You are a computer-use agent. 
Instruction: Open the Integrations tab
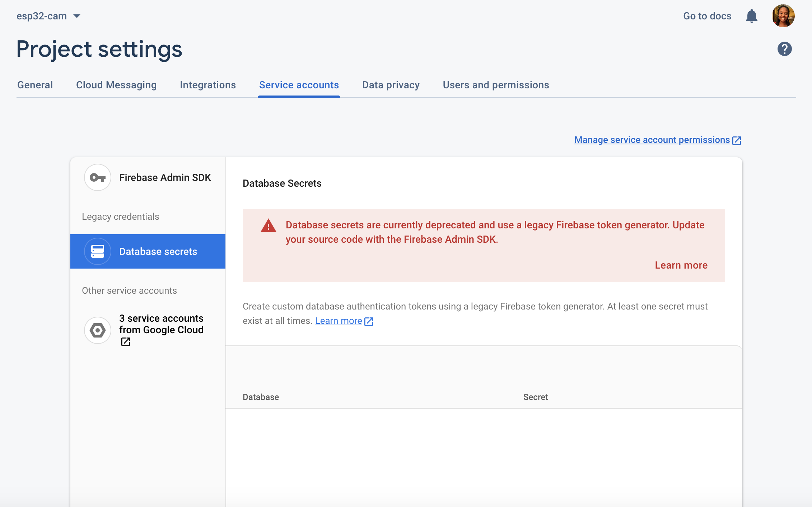tap(208, 85)
